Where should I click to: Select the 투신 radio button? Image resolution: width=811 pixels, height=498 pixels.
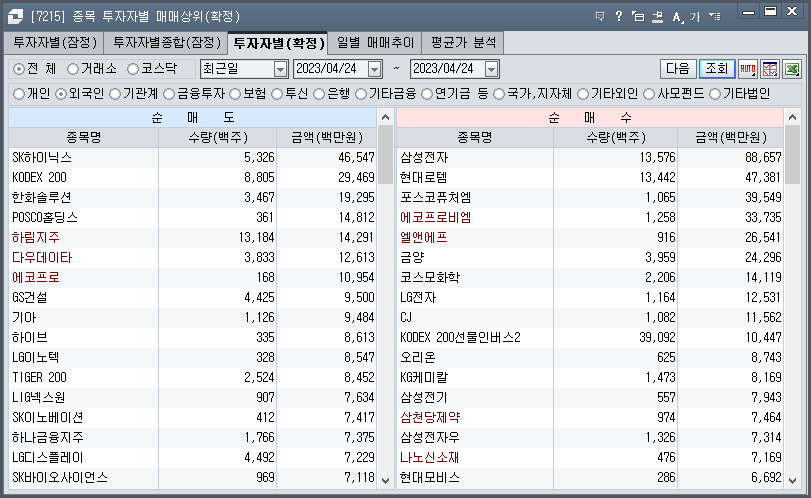coord(277,94)
